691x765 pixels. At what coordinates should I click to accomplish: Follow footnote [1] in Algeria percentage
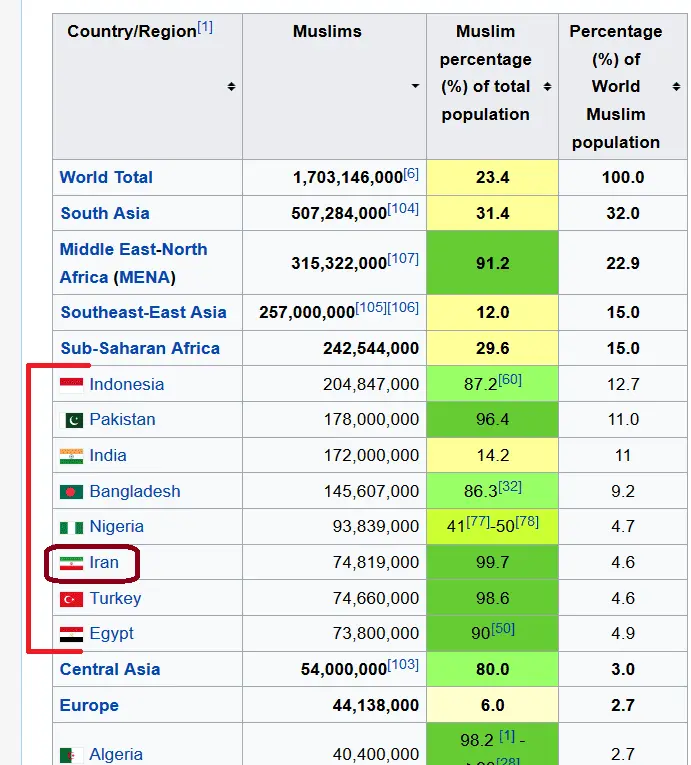coord(507,737)
